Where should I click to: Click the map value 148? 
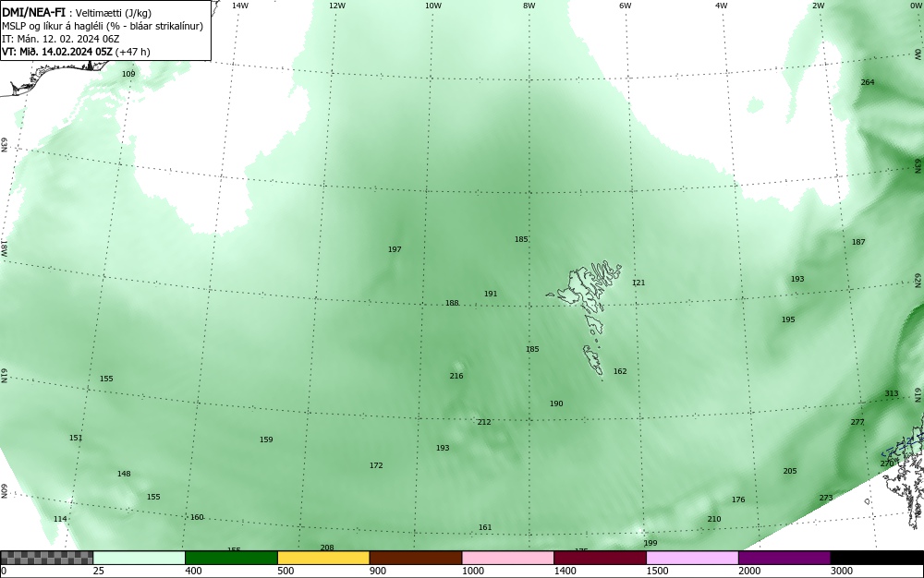click(x=124, y=474)
